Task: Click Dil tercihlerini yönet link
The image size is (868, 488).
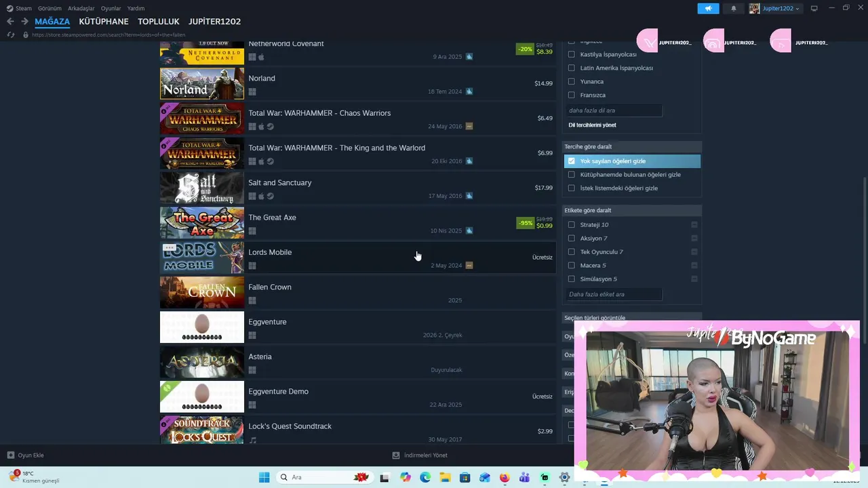Action: click(592, 125)
